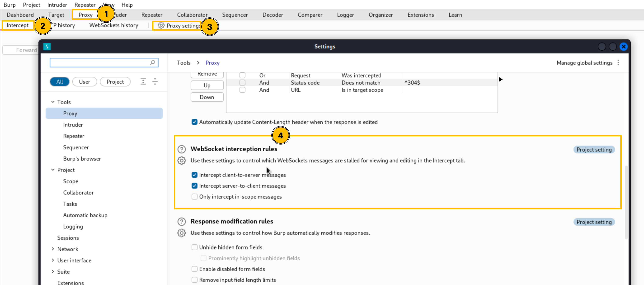Collapse the Project tree section
Viewport: 644px width, 285px height.
[53, 170]
